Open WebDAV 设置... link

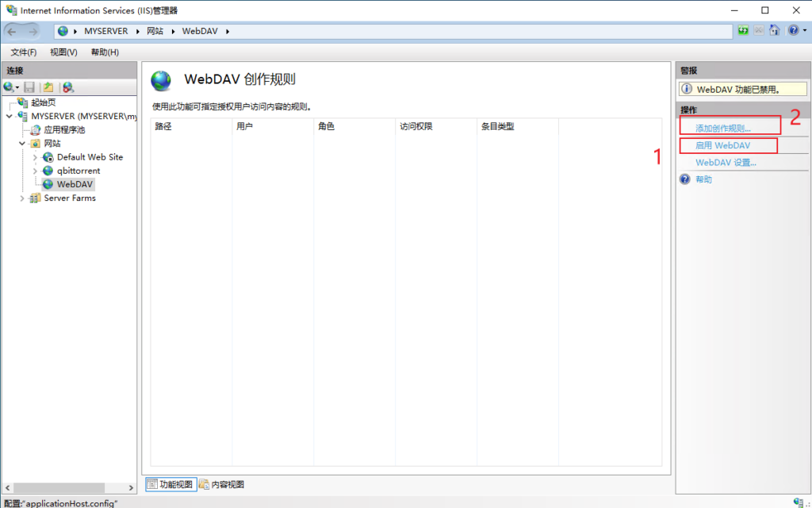click(x=726, y=162)
